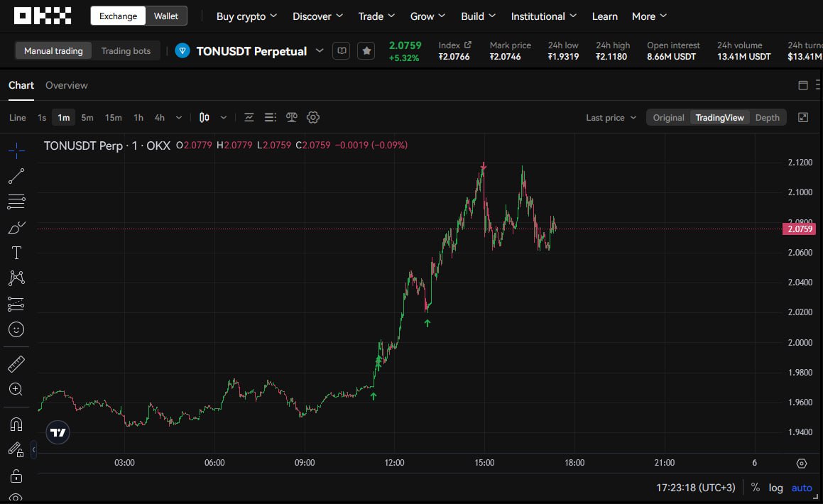Expand the Buy crypto menu

pyautogui.click(x=246, y=16)
